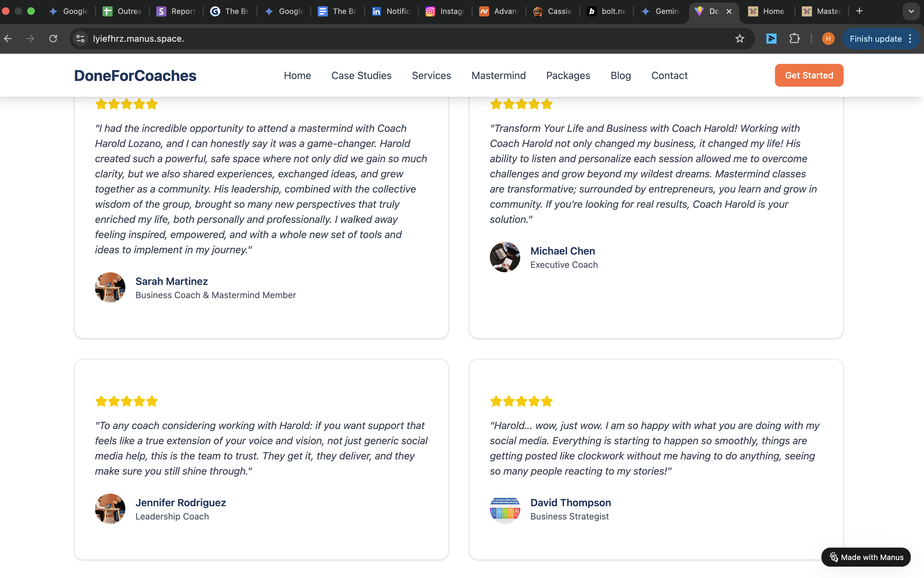924x578 pixels.
Task: Click the Made with Manus badge
Action: [x=866, y=557]
